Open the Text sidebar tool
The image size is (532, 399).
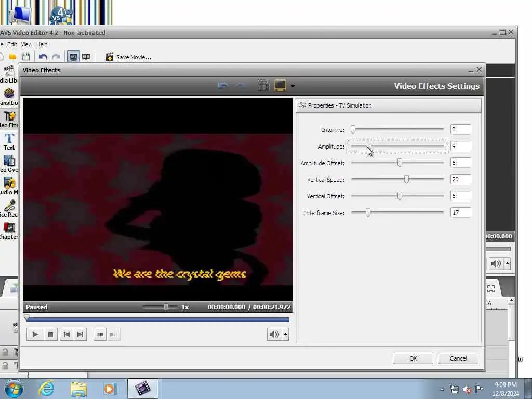coord(9,141)
